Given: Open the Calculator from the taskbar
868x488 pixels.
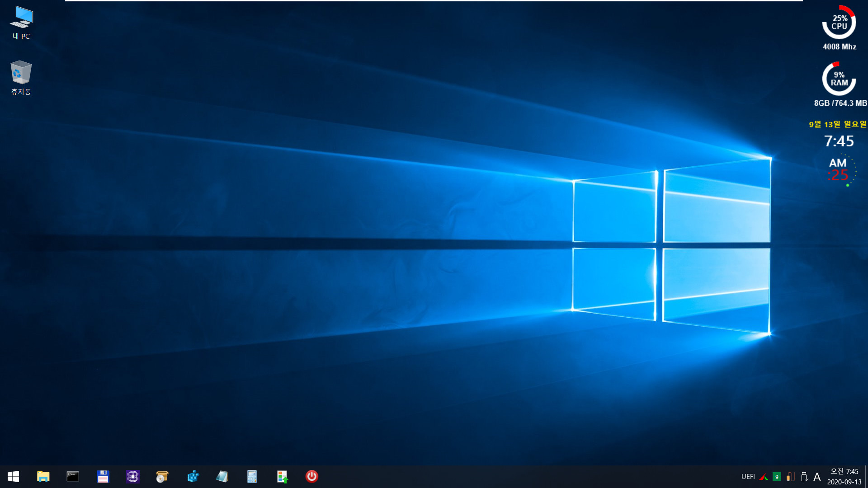Looking at the screenshot, I should [252, 477].
